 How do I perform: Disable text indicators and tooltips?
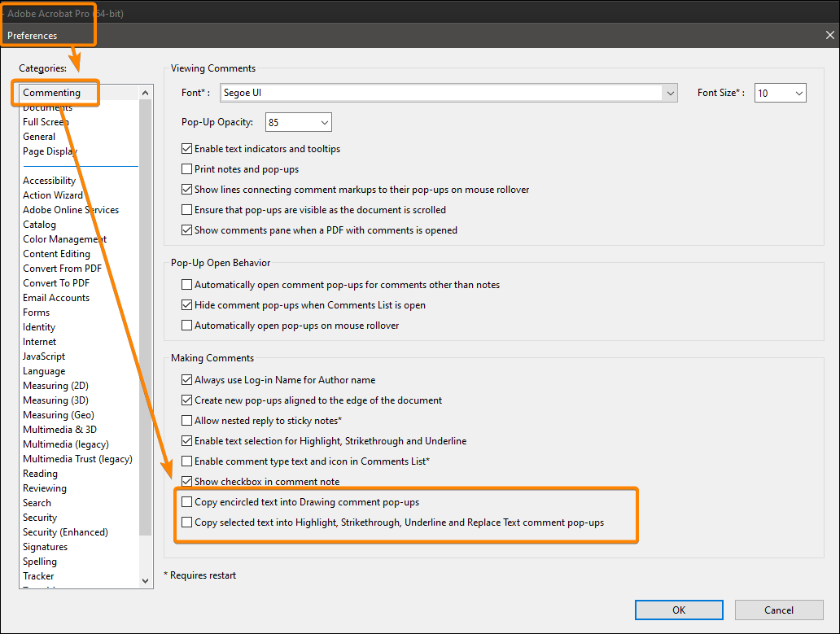pos(186,148)
